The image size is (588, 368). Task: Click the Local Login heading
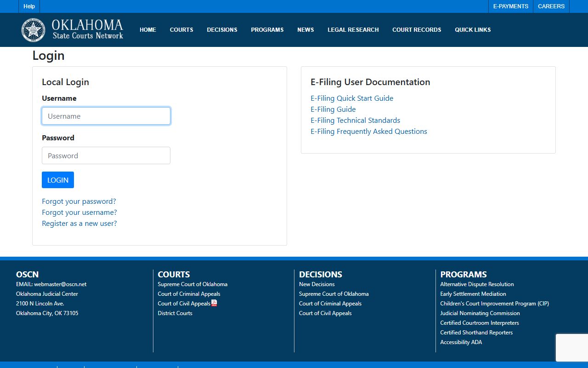65,82
